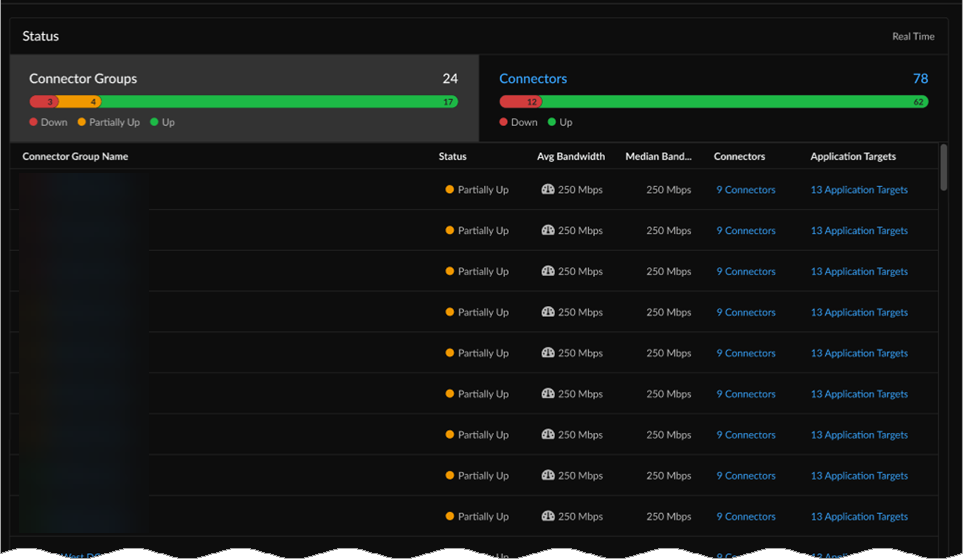Screen dimensions: 963x560
Task: Click the bandwidth gauge icon in first row
Action: pyautogui.click(x=547, y=190)
